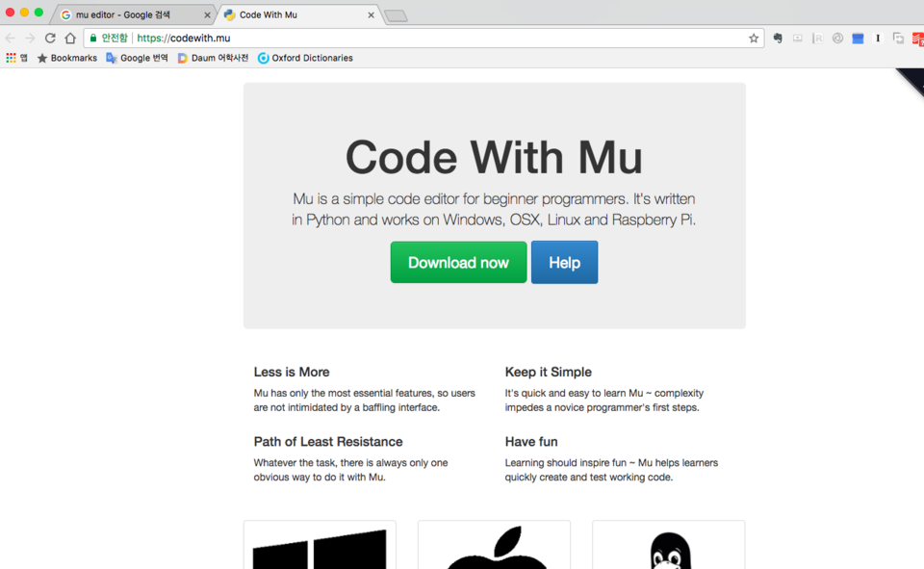This screenshot has height=569, width=924.
Task: Open the Bookmarks folder
Action: (67, 58)
